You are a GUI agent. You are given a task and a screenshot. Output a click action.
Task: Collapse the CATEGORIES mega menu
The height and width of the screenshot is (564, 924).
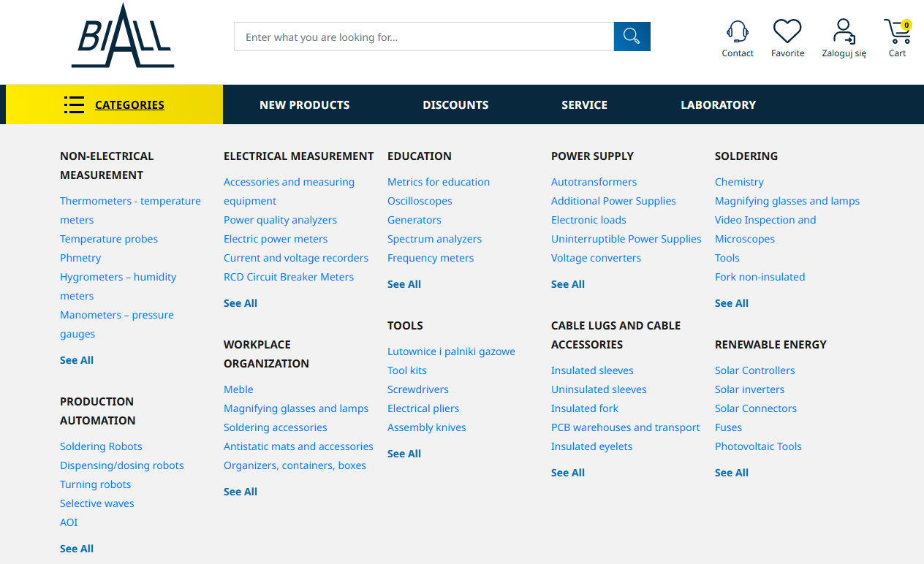pyautogui.click(x=129, y=104)
